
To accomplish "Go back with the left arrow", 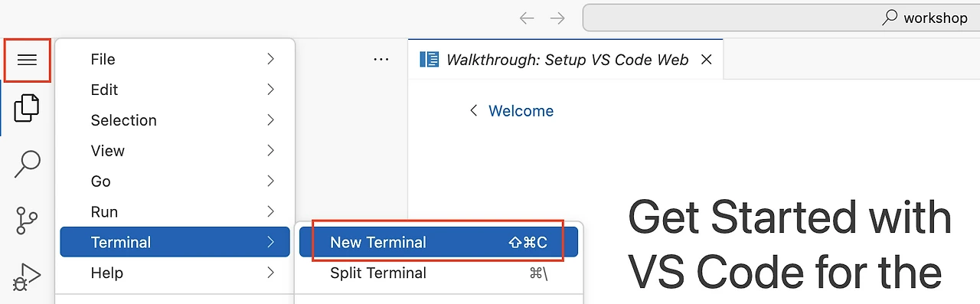I will click(x=527, y=18).
